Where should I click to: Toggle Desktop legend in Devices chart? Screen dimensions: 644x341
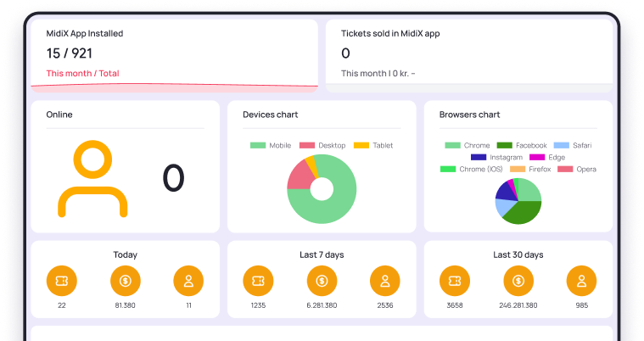[322, 145]
